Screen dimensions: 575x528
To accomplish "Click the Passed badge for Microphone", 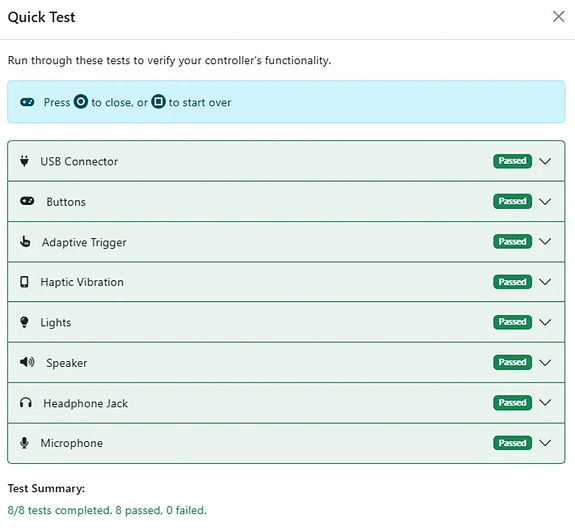I will click(512, 443).
